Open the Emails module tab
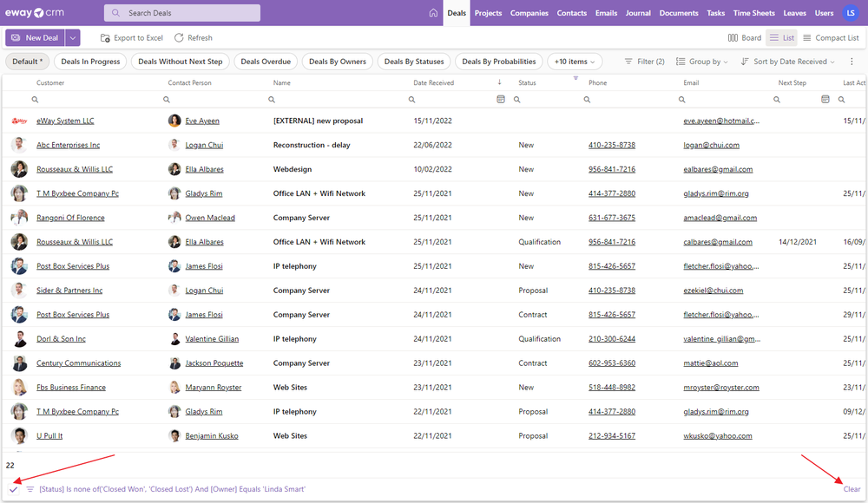The image size is (868, 503). click(x=606, y=13)
